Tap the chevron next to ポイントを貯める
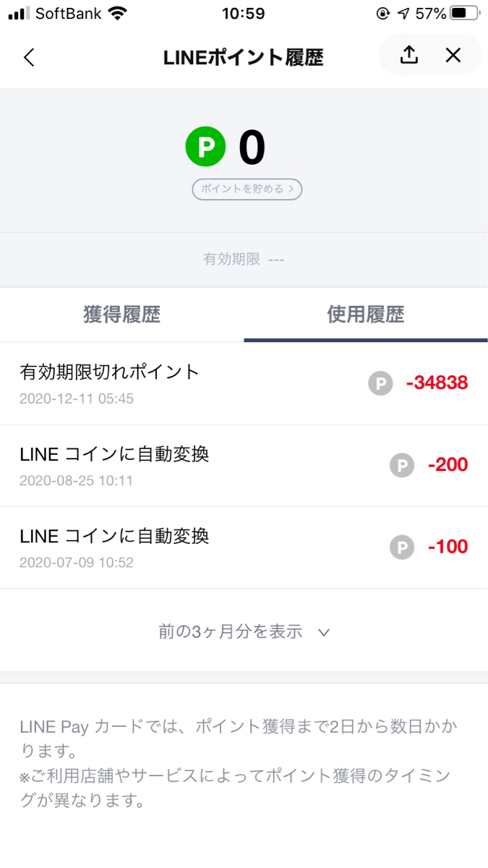The height and width of the screenshot is (868, 488). [x=292, y=189]
